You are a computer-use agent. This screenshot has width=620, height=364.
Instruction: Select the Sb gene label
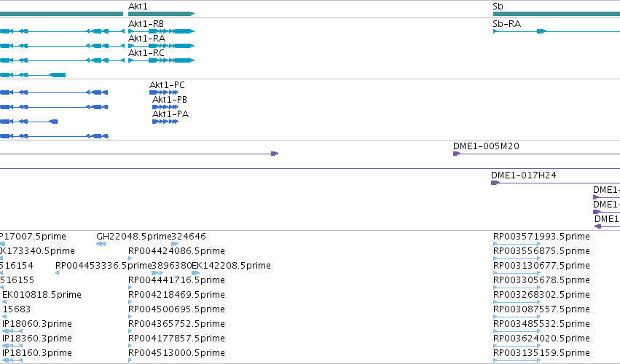click(498, 7)
